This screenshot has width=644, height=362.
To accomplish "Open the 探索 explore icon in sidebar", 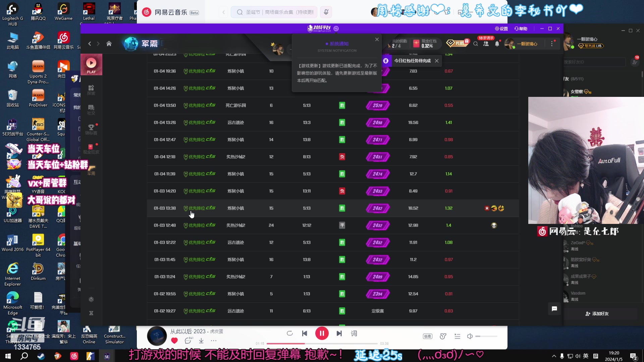I will point(91,90).
